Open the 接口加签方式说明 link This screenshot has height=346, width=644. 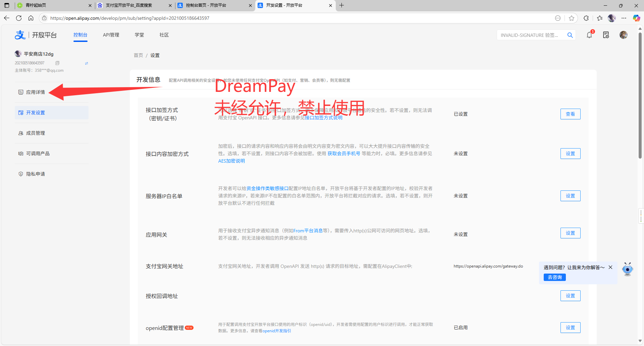323,117
